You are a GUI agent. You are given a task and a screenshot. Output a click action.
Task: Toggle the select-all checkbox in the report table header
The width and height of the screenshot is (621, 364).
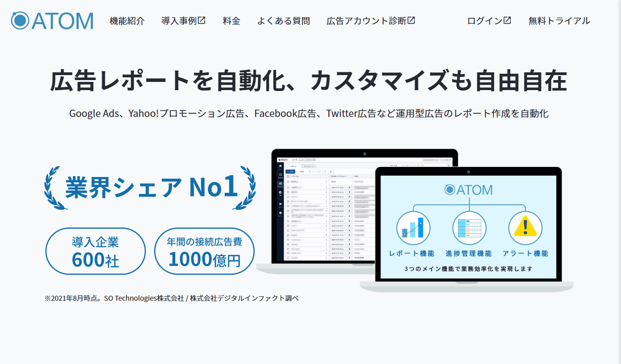[288, 176]
